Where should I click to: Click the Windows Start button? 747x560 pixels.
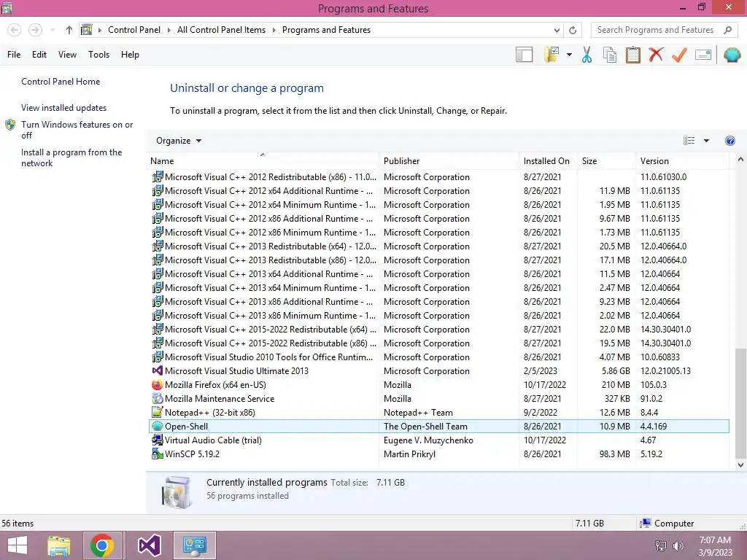click(18, 545)
